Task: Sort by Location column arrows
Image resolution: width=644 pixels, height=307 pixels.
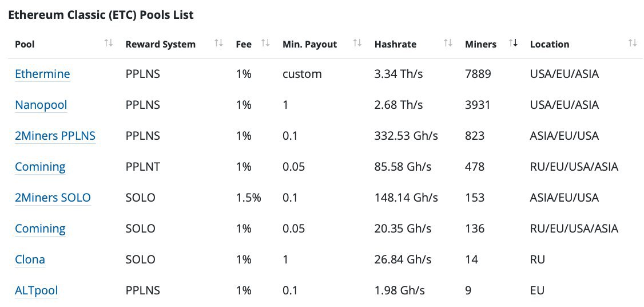Action: [x=633, y=43]
